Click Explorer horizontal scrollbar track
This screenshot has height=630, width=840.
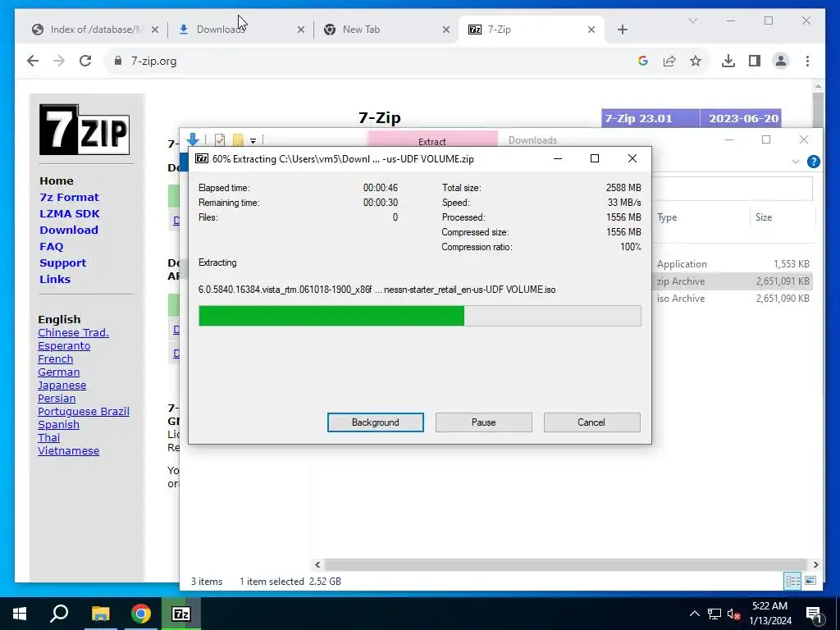tap(566, 564)
